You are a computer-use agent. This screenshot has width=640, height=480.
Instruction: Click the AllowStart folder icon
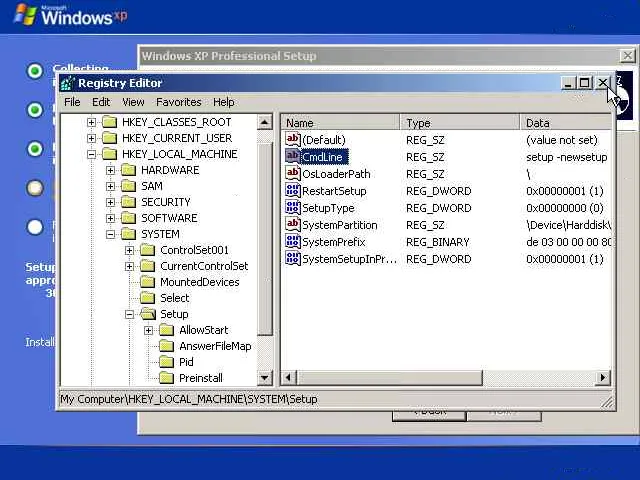point(167,330)
